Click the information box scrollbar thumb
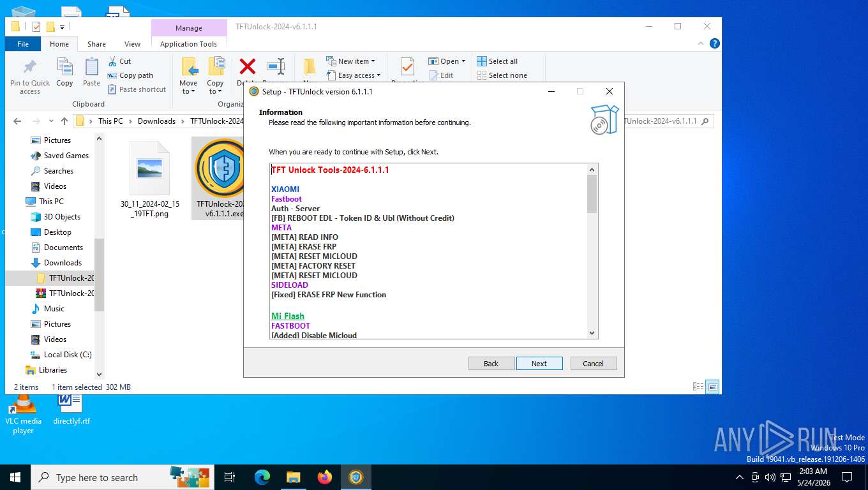This screenshot has height=490, width=868. (592, 194)
